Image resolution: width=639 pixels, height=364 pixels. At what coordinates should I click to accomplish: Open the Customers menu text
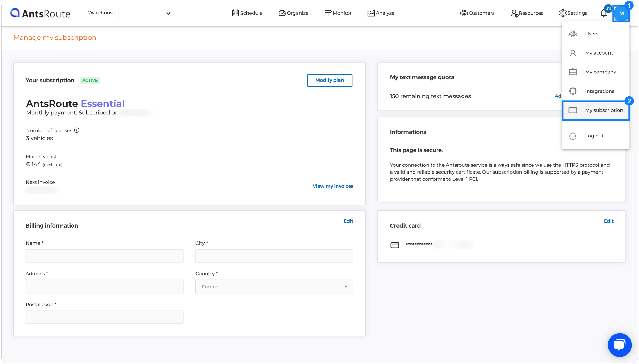click(481, 13)
